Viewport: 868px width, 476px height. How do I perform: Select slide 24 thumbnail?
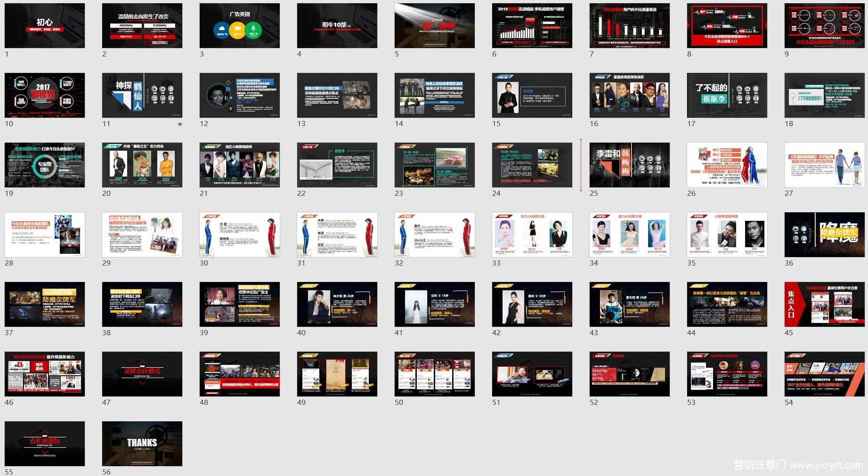(532, 165)
